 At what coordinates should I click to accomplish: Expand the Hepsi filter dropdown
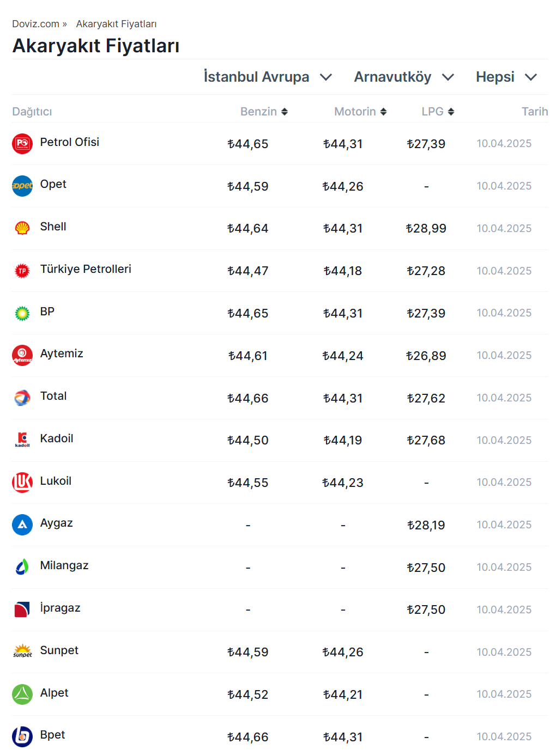pos(506,77)
